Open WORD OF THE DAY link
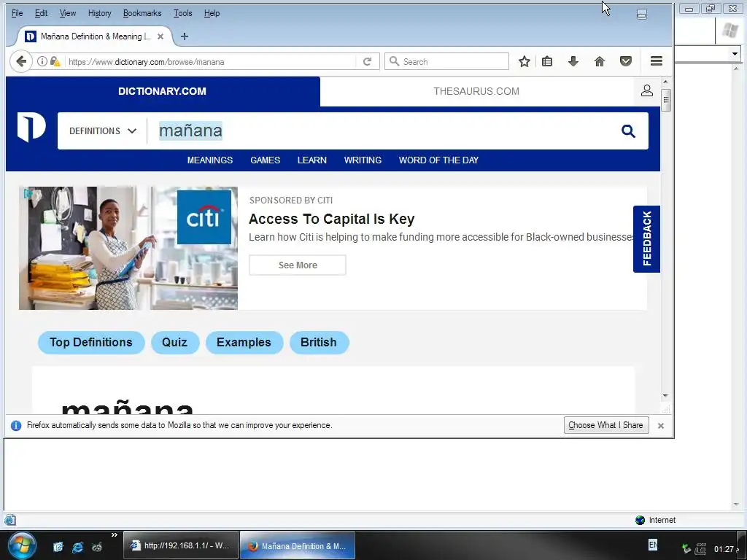747x560 pixels. [x=438, y=160]
